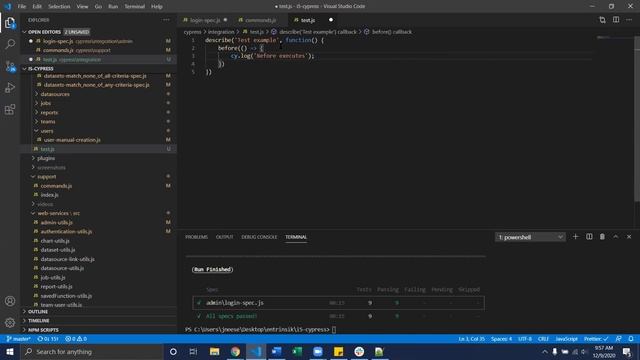This screenshot has width=640, height=360.
Task: Expand the jobs folder
Action: pos(46,103)
